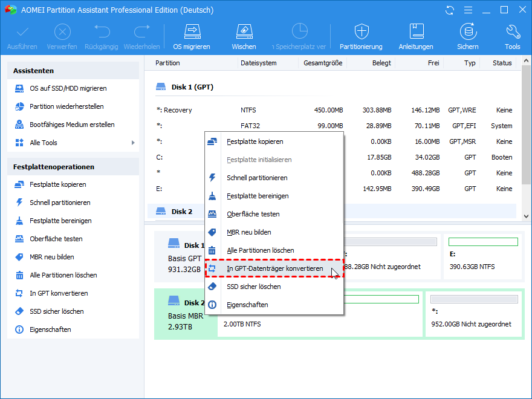Choose SSD sicher löschen from the context menu

pos(274,287)
